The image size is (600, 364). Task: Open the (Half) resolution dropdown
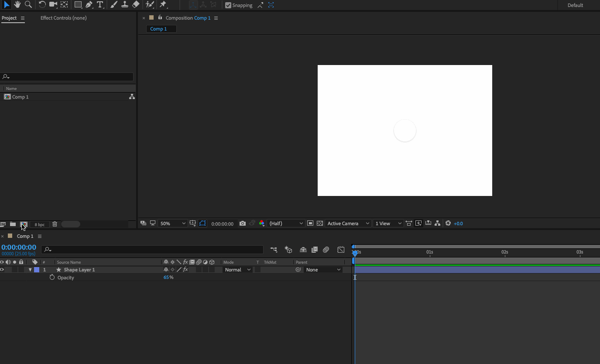click(x=286, y=223)
